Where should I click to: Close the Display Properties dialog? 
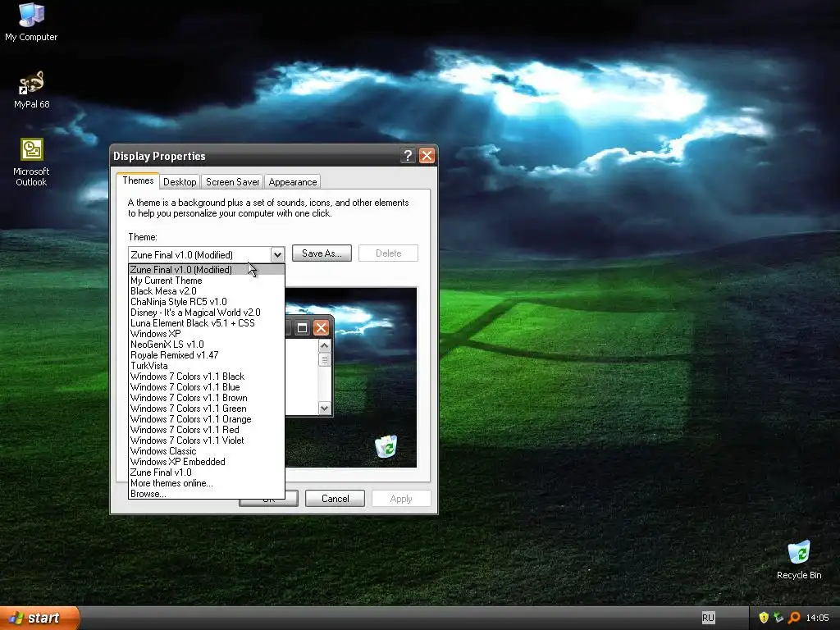pyautogui.click(x=427, y=156)
